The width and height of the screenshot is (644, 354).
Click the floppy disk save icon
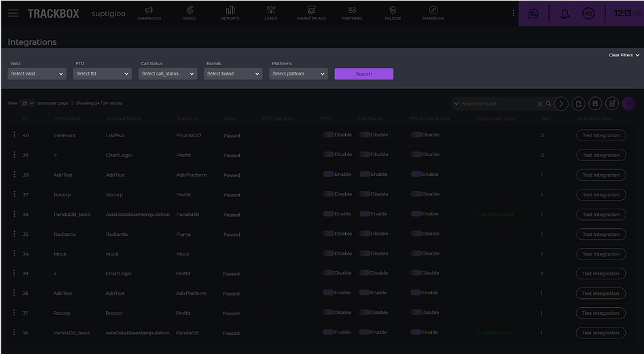click(x=595, y=104)
